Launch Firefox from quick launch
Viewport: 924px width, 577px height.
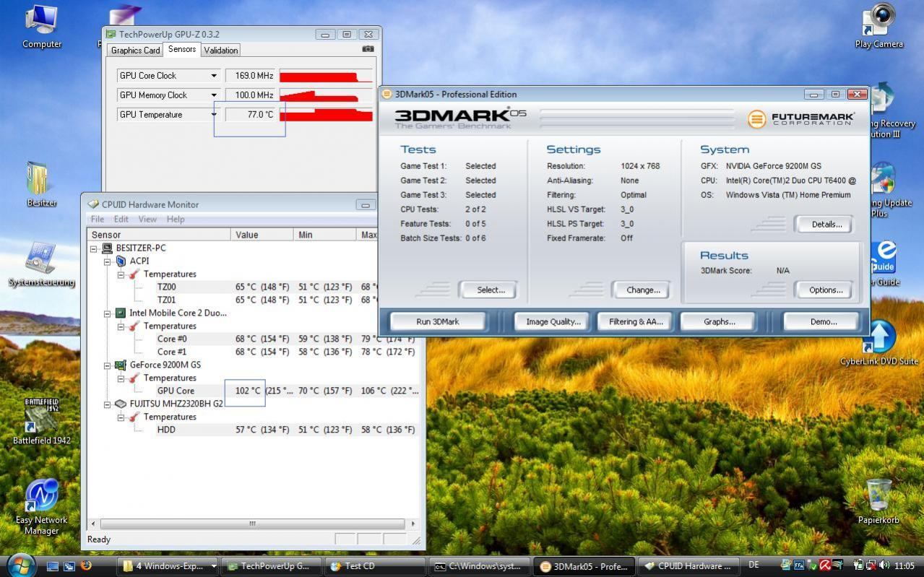86,565
